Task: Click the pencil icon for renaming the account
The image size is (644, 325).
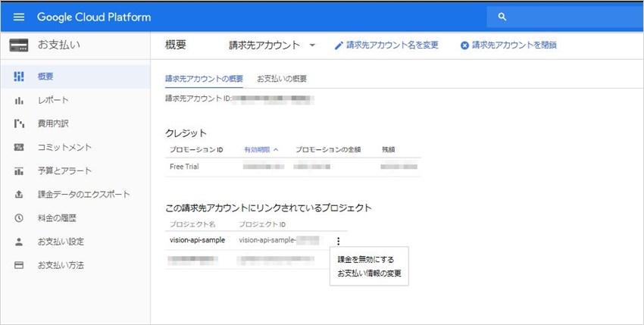Action: (x=339, y=45)
